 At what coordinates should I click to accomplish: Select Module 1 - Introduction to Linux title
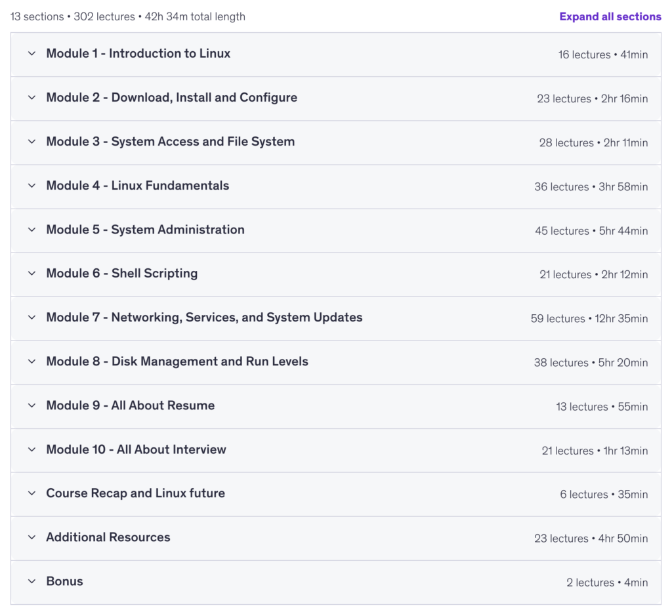[138, 54]
